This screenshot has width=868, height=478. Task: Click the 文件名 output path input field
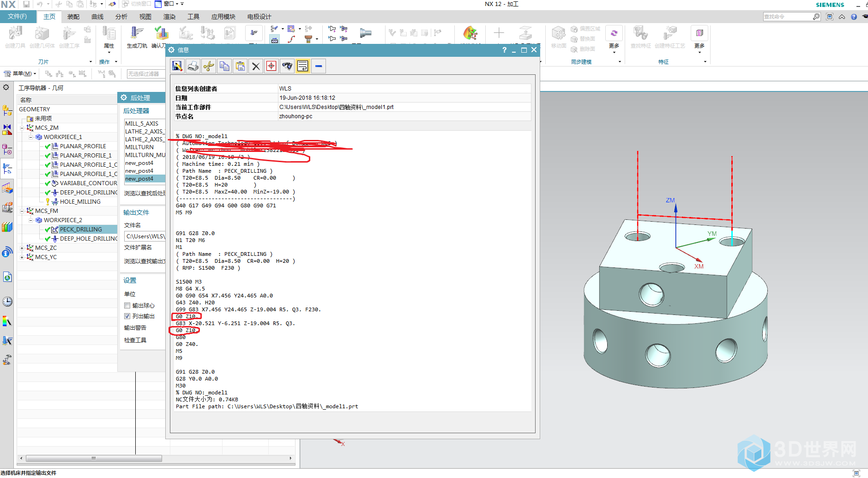point(145,236)
